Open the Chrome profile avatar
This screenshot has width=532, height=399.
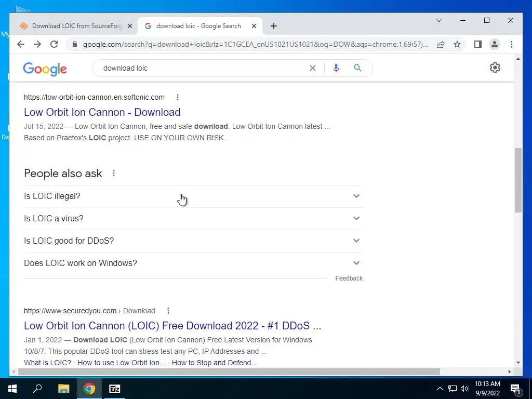pyautogui.click(x=495, y=44)
